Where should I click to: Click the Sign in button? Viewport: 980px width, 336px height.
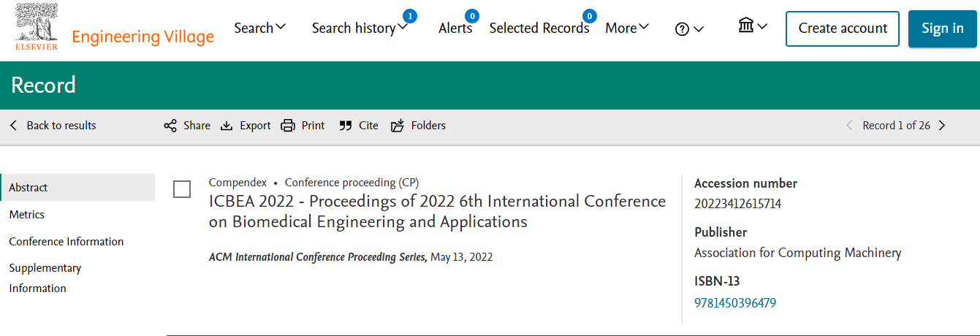[943, 28]
